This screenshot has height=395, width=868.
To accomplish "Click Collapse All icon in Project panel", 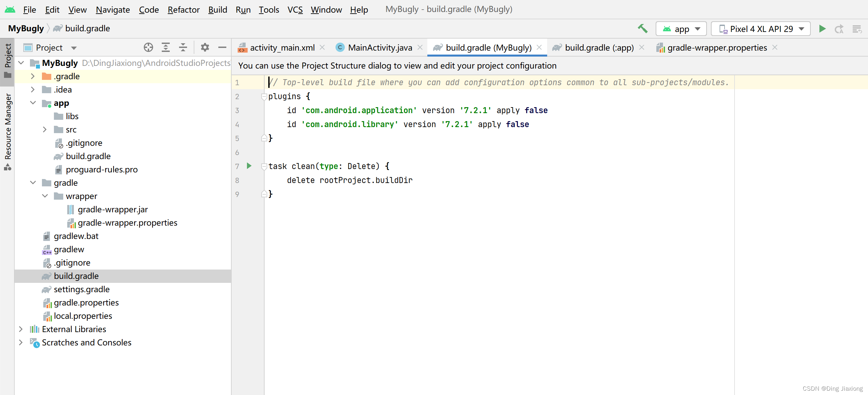I will [183, 48].
